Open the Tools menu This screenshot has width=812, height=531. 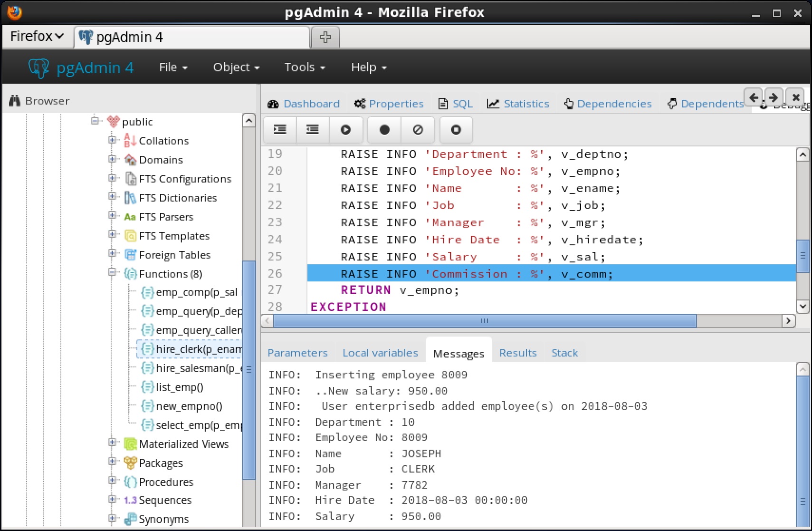pos(304,68)
